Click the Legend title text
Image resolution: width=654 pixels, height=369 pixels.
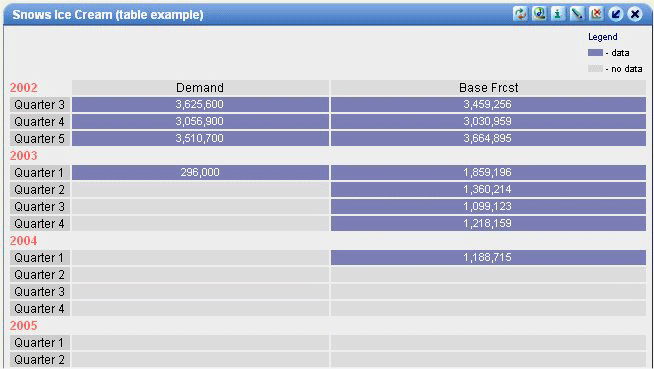pyautogui.click(x=603, y=37)
